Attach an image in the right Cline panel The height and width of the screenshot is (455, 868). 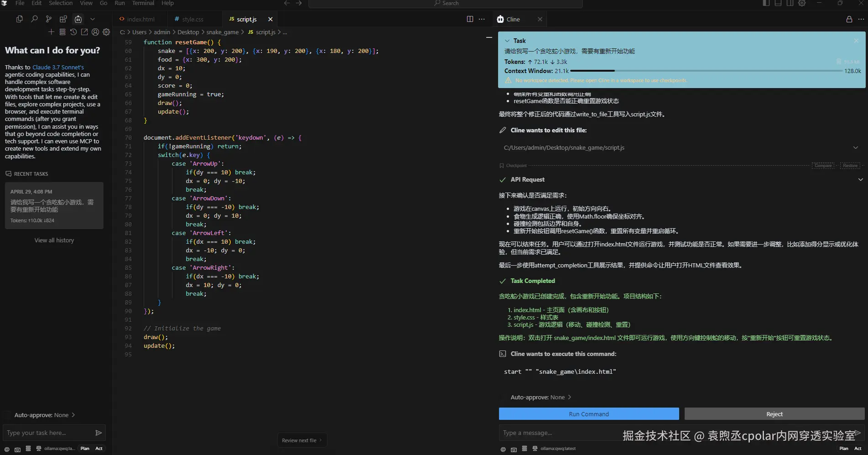click(x=514, y=449)
